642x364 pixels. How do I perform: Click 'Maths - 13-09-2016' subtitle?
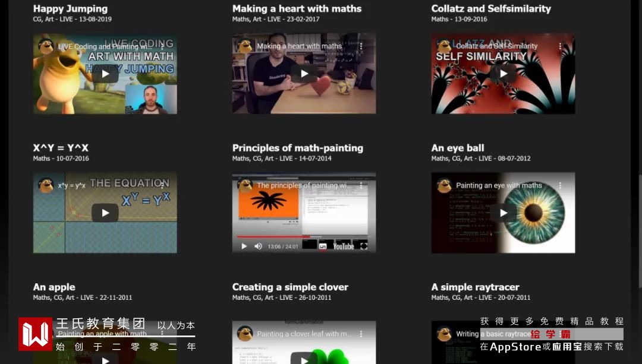(x=459, y=19)
